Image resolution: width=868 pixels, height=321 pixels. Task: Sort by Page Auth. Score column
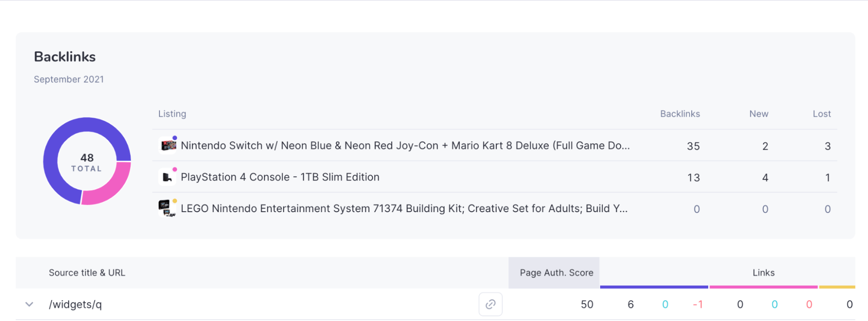(x=556, y=272)
